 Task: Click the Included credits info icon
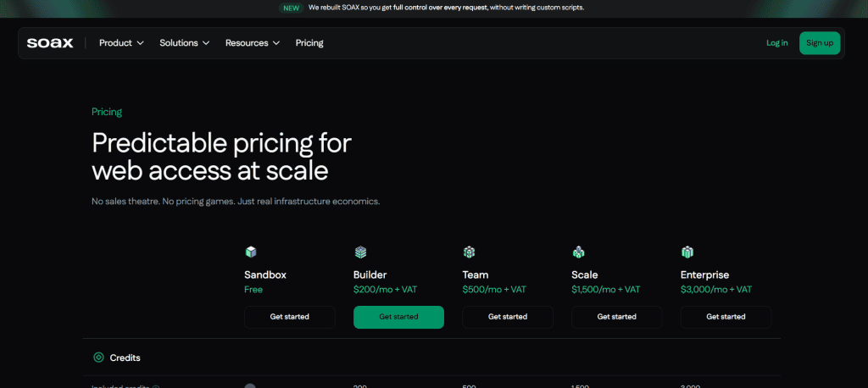(156, 387)
